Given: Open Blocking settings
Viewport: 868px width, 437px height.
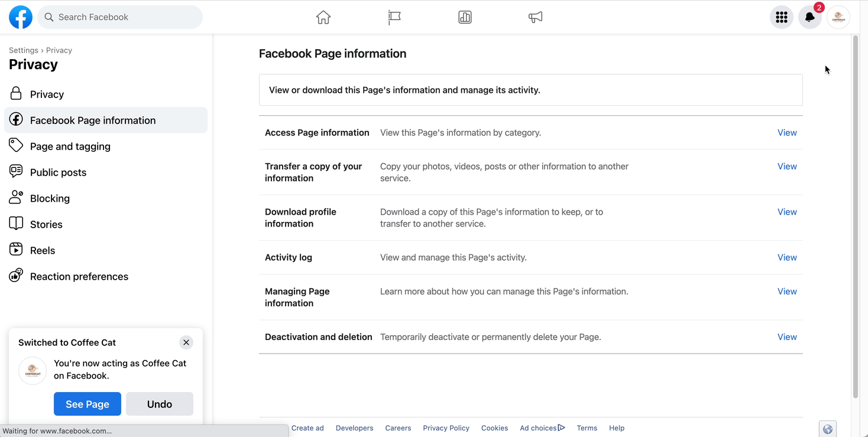Looking at the screenshot, I should (x=106, y=198).
